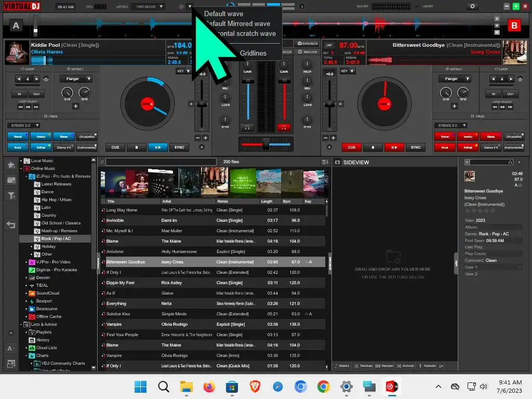Image resolution: width=532 pixels, height=399 pixels.
Task: Click deck A volume fader in mixer
Action: click(248, 81)
